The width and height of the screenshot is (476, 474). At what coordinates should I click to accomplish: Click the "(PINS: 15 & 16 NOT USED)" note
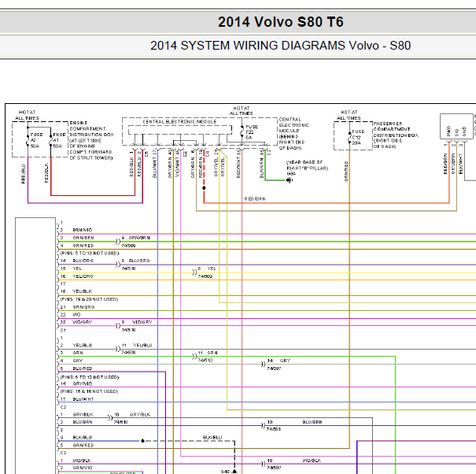(89, 391)
